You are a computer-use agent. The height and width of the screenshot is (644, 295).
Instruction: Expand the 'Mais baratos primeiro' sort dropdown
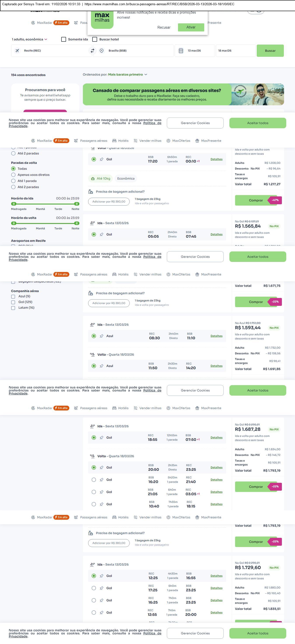coord(127,74)
